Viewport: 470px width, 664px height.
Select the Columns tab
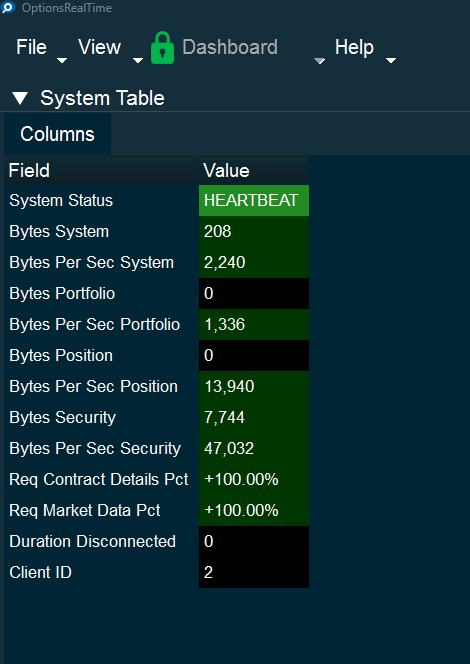pos(57,134)
